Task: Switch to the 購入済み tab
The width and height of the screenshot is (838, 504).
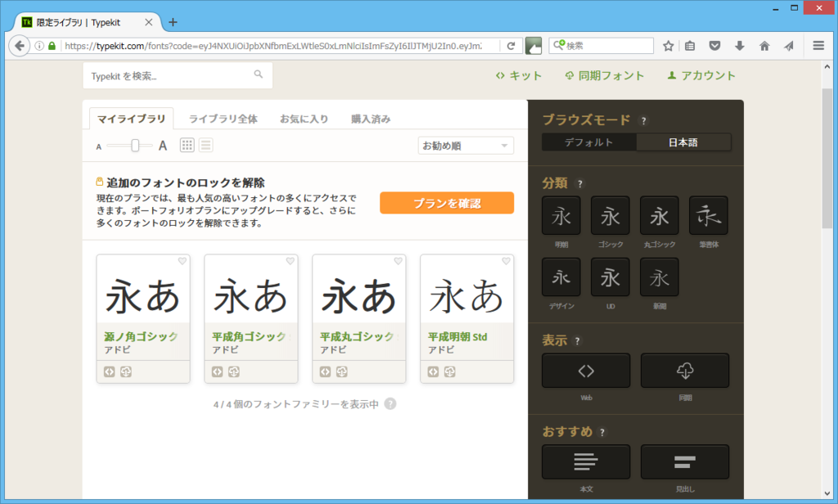Action: click(371, 119)
